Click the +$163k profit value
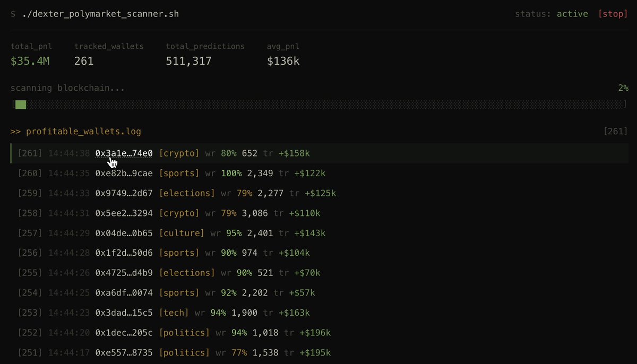The height and width of the screenshot is (364, 637). click(294, 313)
